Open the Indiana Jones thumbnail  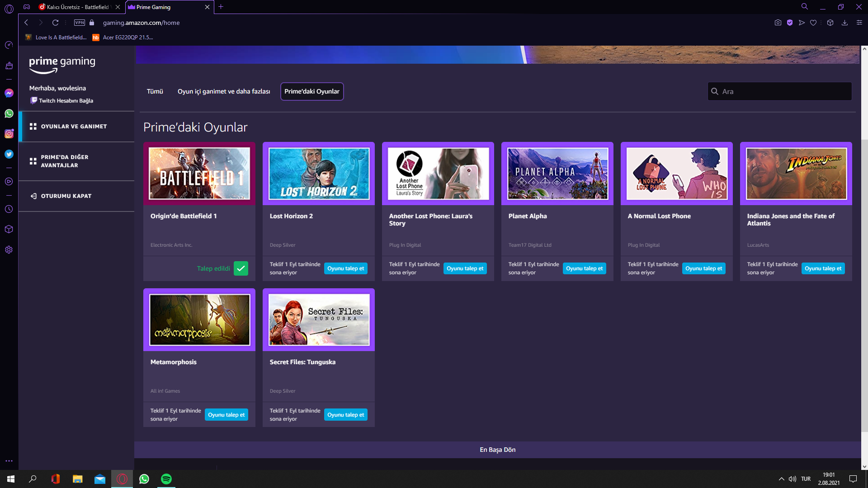(796, 174)
